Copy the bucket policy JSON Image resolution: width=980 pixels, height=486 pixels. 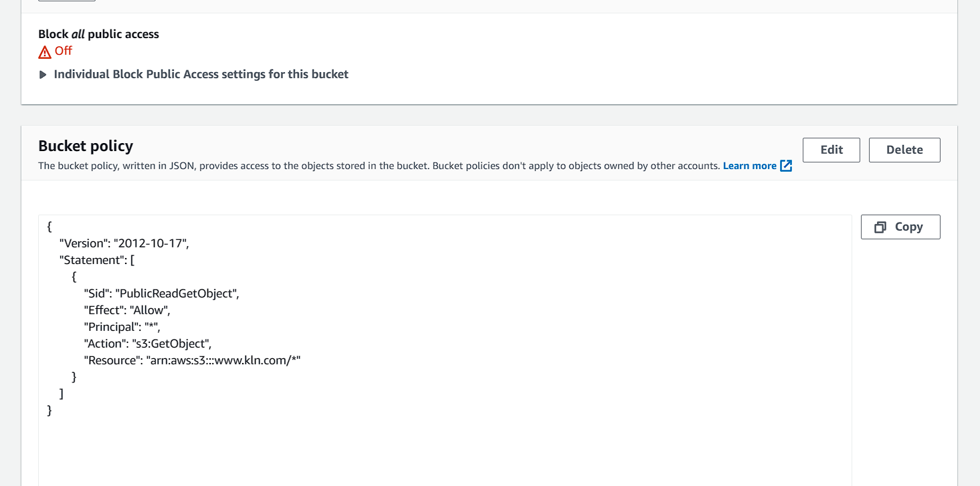pyautogui.click(x=900, y=227)
